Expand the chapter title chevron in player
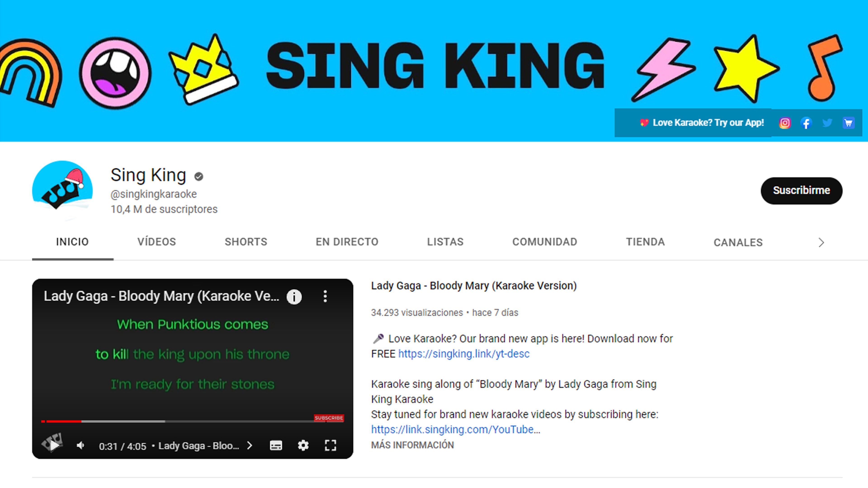This screenshot has height=488, width=868. pos(250,446)
